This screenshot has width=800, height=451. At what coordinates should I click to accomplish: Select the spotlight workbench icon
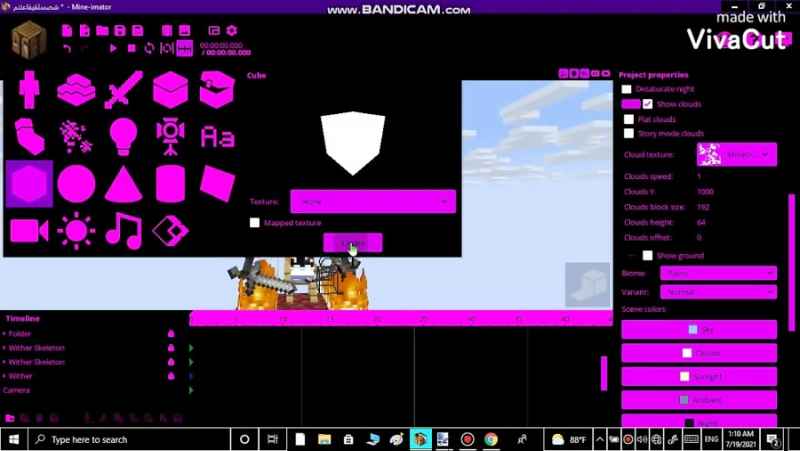pyautogui.click(x=170, y=137)
